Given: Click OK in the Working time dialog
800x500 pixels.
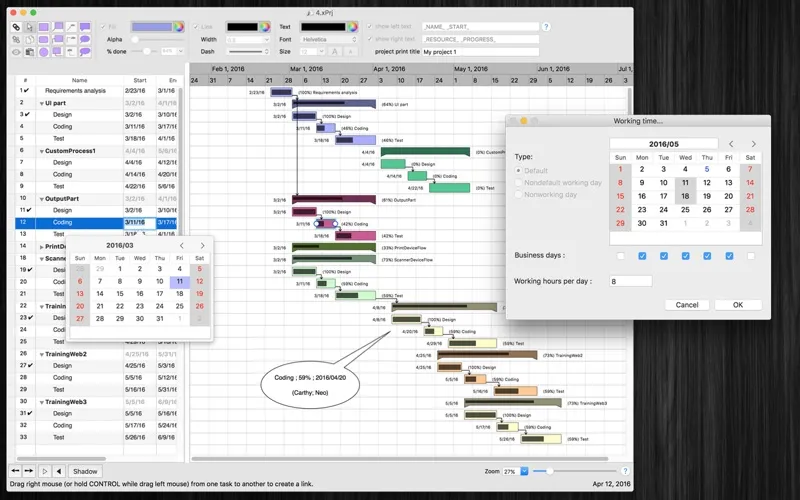Looking at the screenshot, I should (738, 305).
